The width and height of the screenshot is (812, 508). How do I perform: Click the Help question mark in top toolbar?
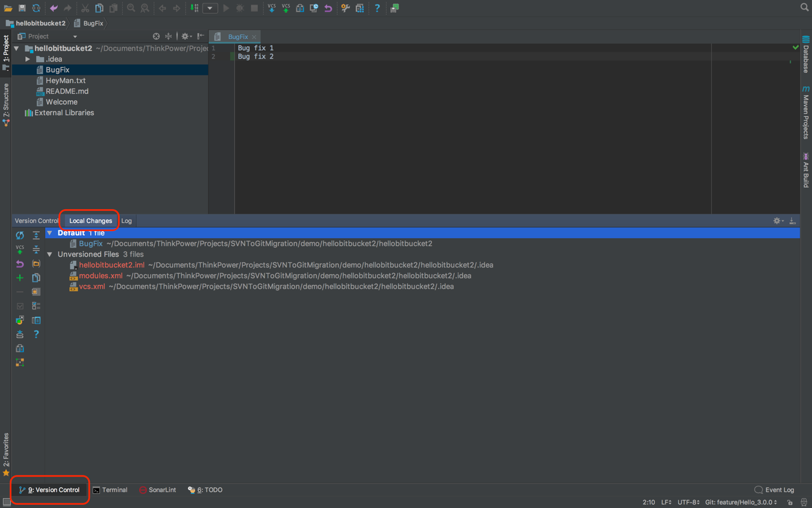[377, 8]
